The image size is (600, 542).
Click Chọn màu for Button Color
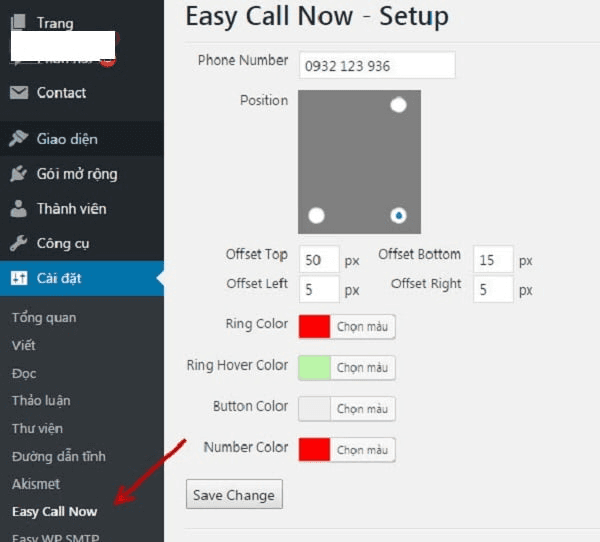point(362,408)
